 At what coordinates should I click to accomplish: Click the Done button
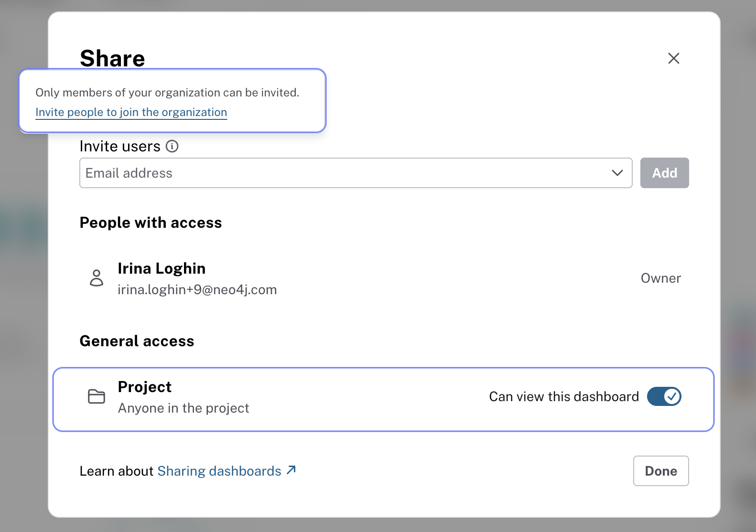click(661, 471)
